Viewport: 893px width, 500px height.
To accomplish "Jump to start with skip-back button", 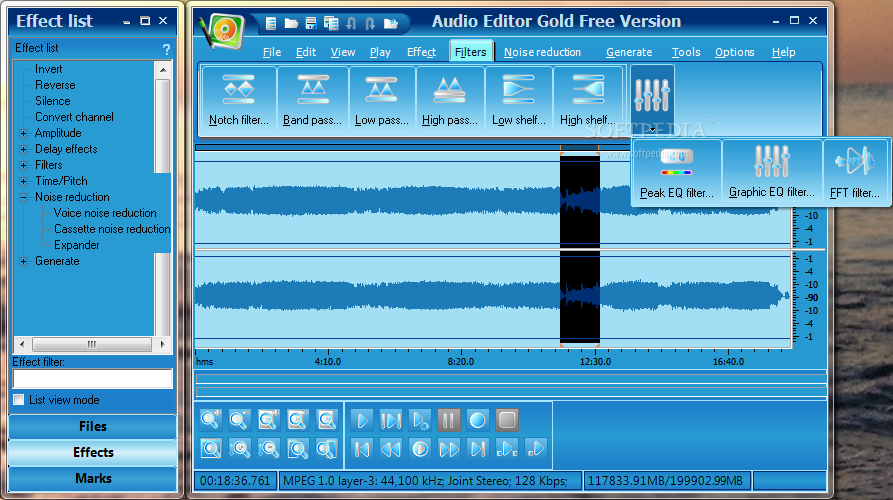I will click(362, 449).
